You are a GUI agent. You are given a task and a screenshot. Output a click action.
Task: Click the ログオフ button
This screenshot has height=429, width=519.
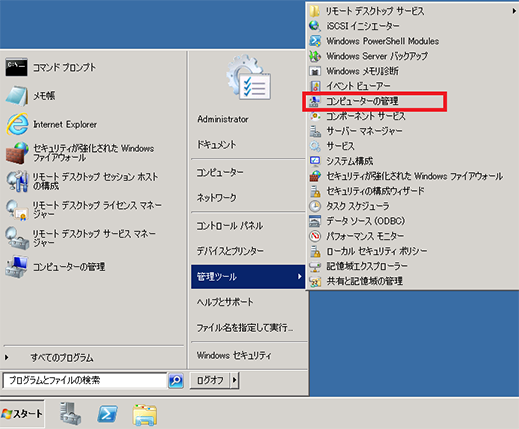coord(210,380)
